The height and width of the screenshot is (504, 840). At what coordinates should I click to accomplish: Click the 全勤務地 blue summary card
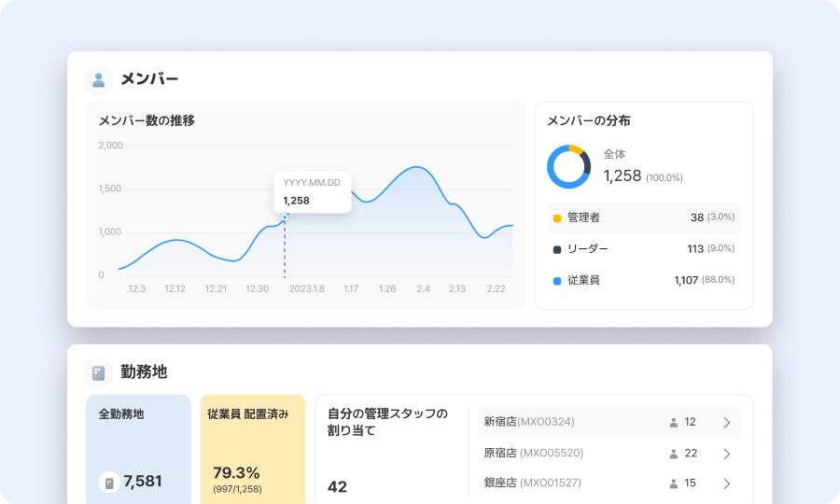tap(138, 449)
